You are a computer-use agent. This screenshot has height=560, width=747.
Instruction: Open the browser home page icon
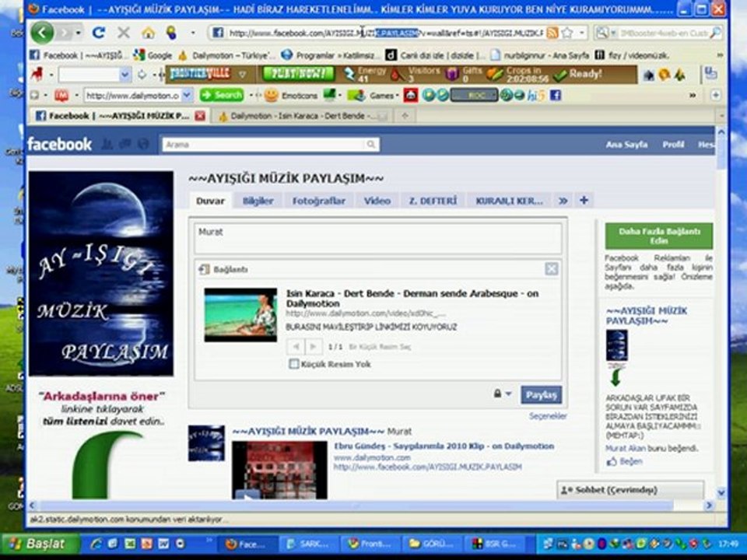[x=148, y=33]
